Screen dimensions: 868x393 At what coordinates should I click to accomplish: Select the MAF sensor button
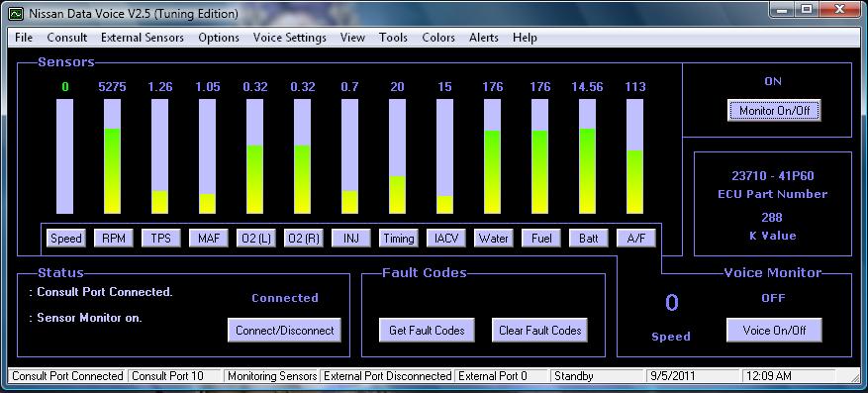(x=209, y=239)
